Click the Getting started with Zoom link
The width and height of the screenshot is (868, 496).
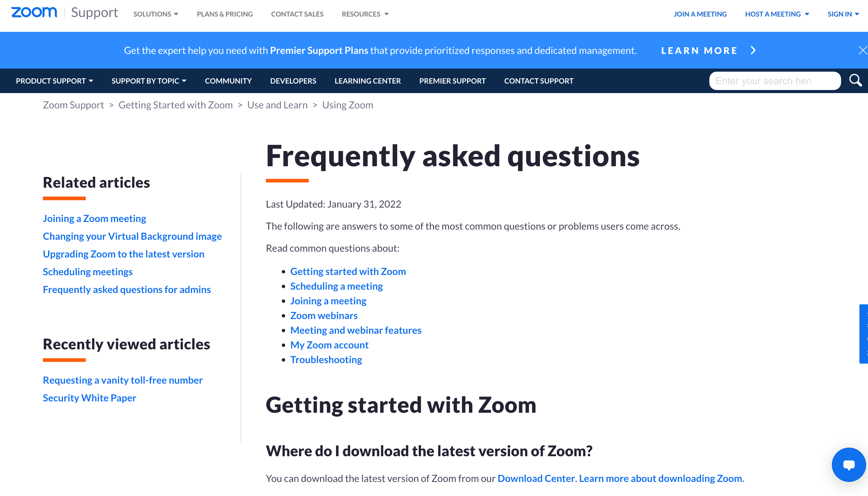[348, 271]
